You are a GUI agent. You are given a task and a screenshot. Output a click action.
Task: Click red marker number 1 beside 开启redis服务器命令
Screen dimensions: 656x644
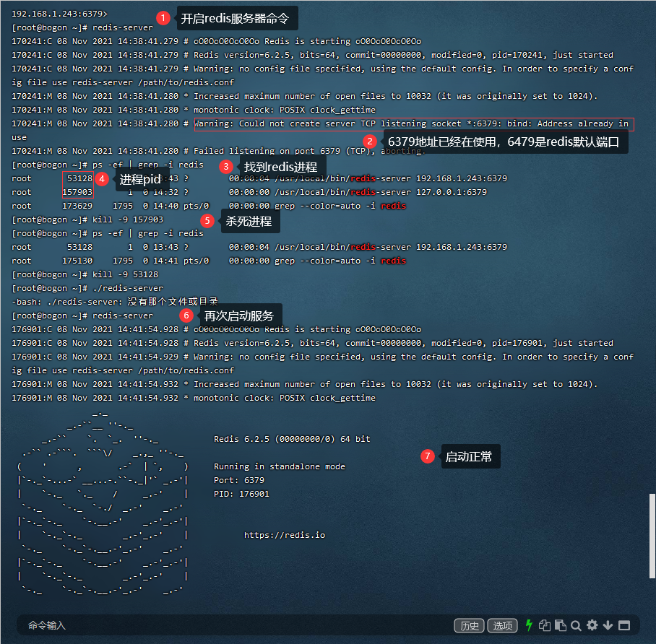click(163, 17)
